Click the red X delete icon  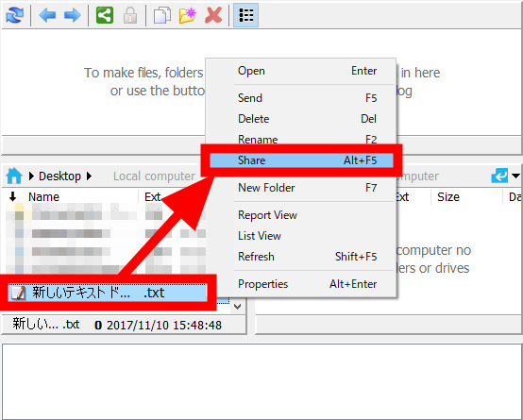point(213,15)
